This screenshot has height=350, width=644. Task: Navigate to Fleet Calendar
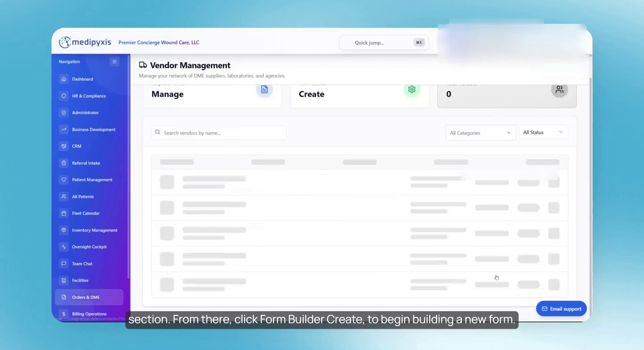pos(89,213)
